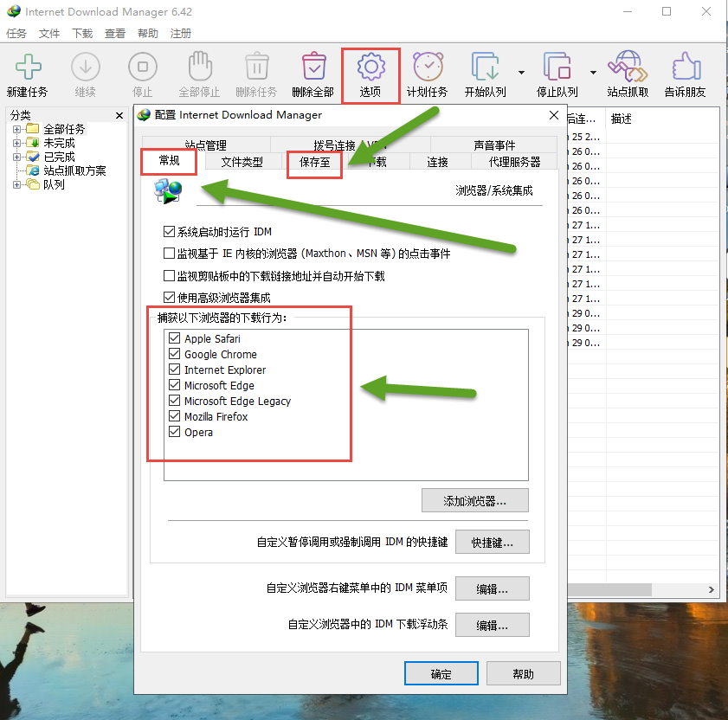Click 编辑... for IDM download floating bar
Screen dimensions: 728x720
[493, 625]
